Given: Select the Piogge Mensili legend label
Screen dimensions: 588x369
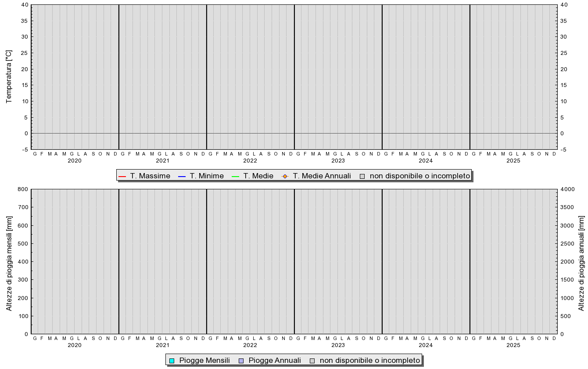Looking at the screenshot, I should click(x=204, y=361).
